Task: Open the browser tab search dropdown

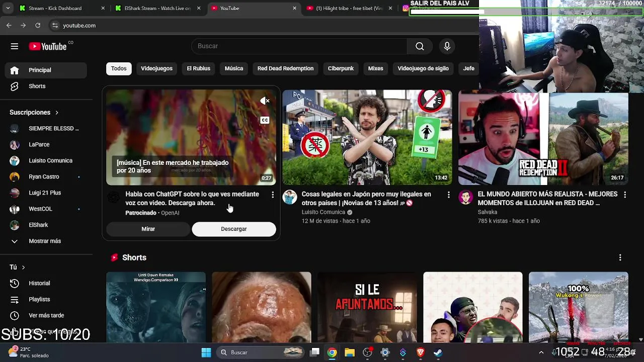Action: tap(8, 8)
